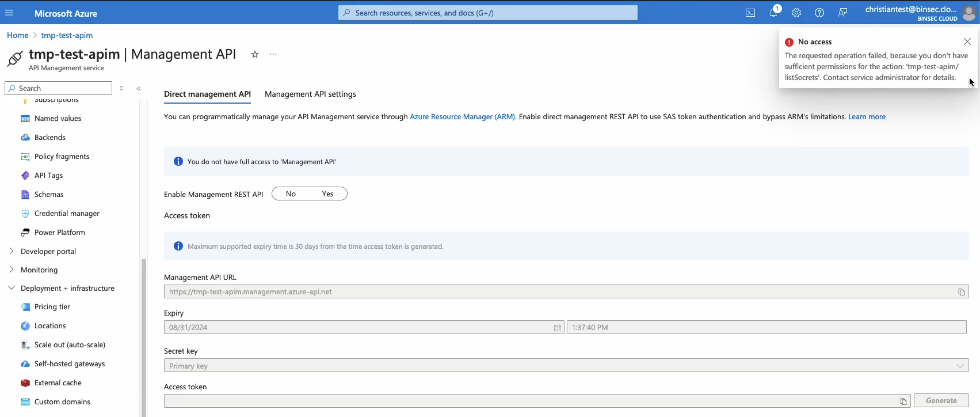Click the Power Platform icon
This screenshot has width=980, height=417.
(x=25, y=233)
